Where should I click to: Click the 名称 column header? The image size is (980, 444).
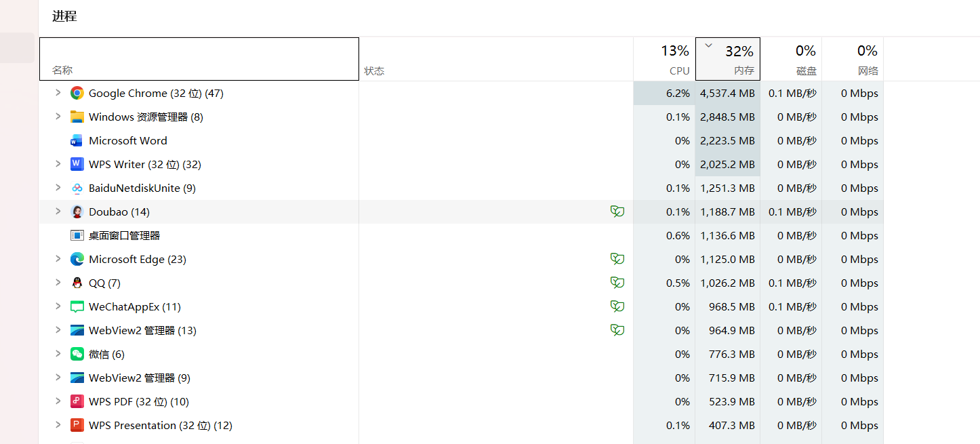(x=199, y=59)
